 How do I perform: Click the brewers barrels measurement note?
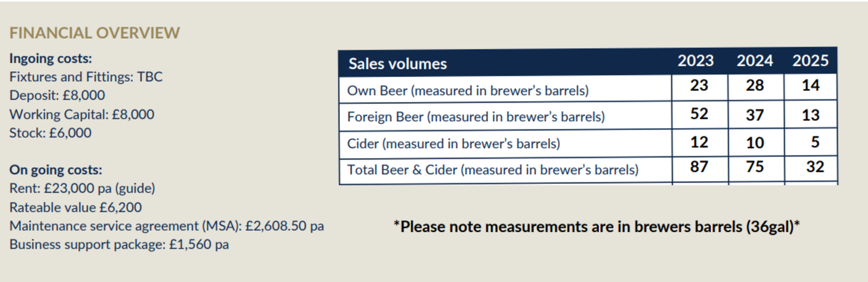point(597,226)
